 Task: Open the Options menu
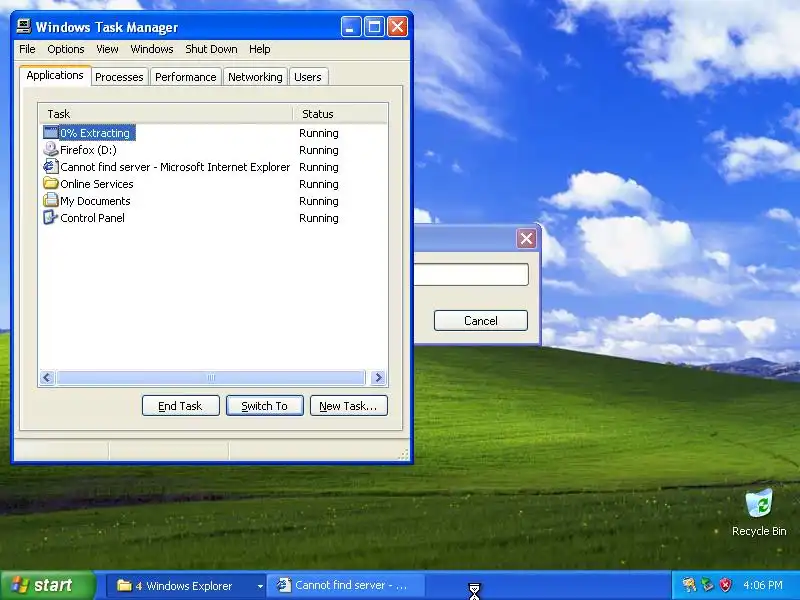[66, 49]
